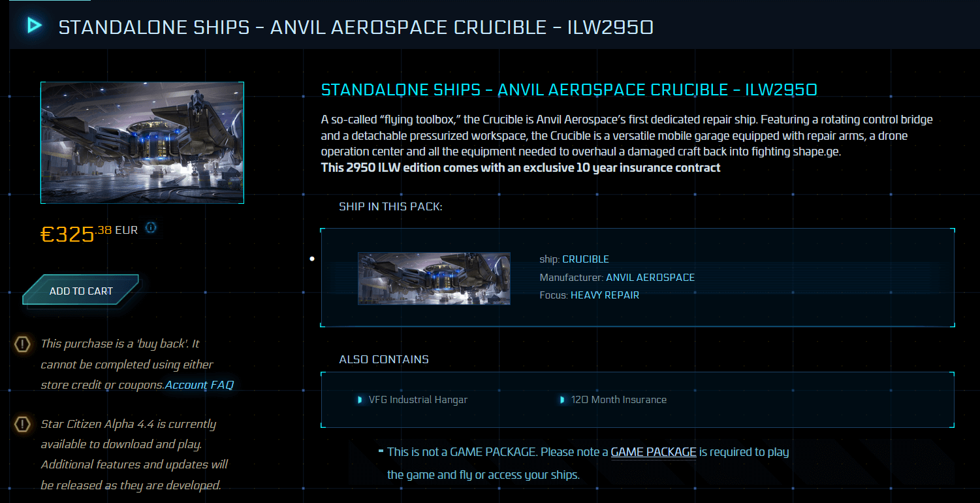Click the bullet icon before 120 Month Insurance
The height and width of the screenshot is (503, 980).
coord(562,400)
